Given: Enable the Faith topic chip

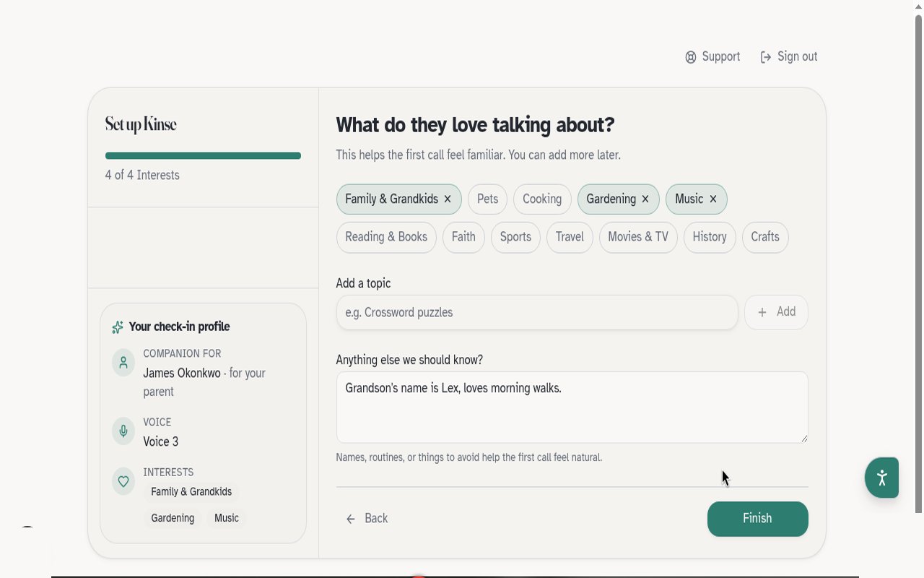Looking at the screenshot, I should [463, 237].
